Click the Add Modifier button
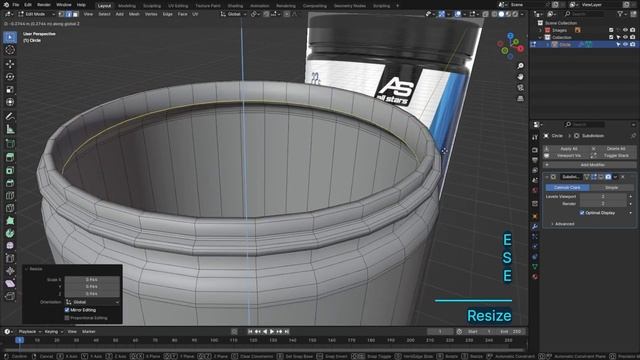 coord(589,165)
